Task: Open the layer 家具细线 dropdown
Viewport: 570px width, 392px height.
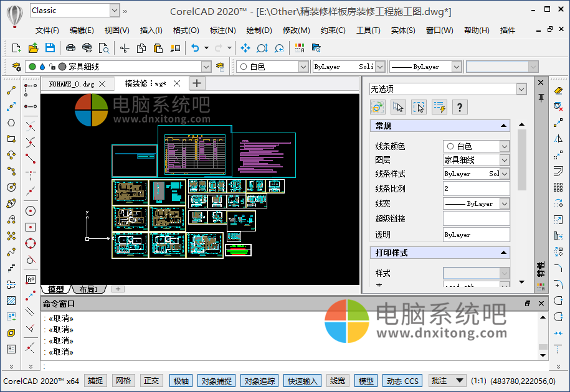Action: coord(206,67)
